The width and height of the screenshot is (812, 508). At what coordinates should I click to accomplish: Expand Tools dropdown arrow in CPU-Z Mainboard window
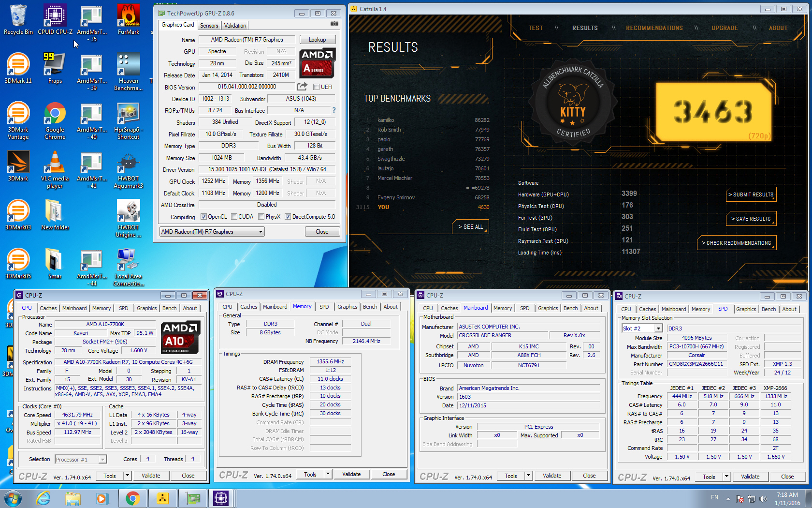pos(529,476)
